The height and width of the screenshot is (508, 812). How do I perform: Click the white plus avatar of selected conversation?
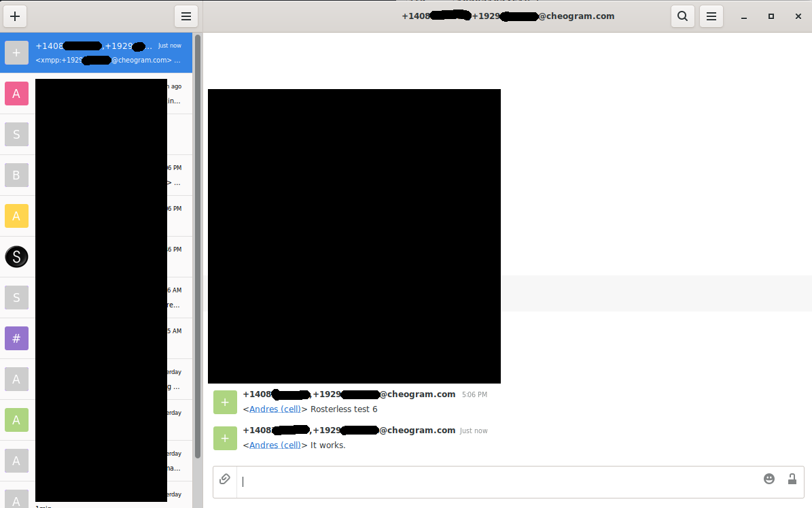16,53
